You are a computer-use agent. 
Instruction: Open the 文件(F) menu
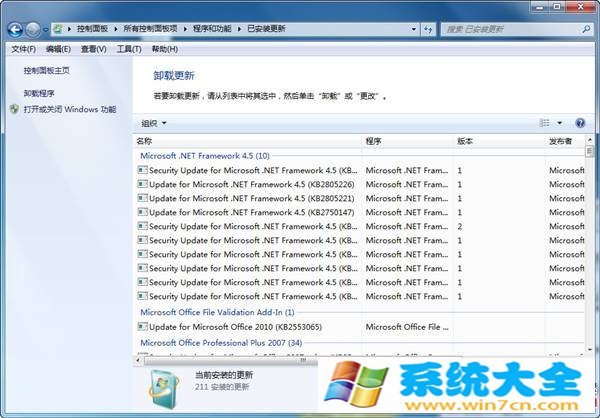pyautogui.click(x=24, y=49)
